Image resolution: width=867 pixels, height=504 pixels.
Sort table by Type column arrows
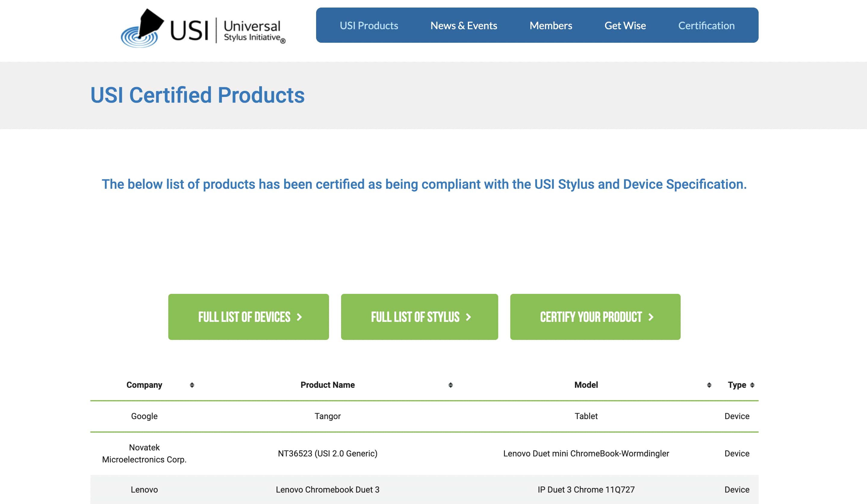point(752,385)
